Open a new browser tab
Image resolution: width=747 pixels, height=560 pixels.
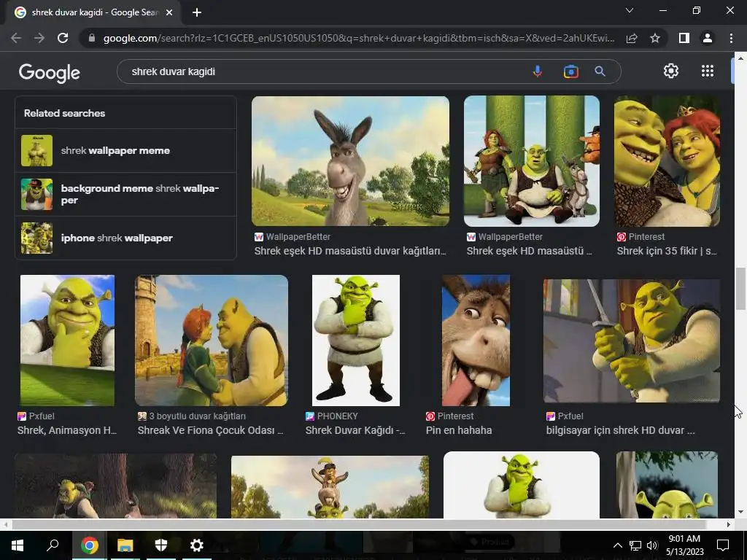tap(197, 13)
